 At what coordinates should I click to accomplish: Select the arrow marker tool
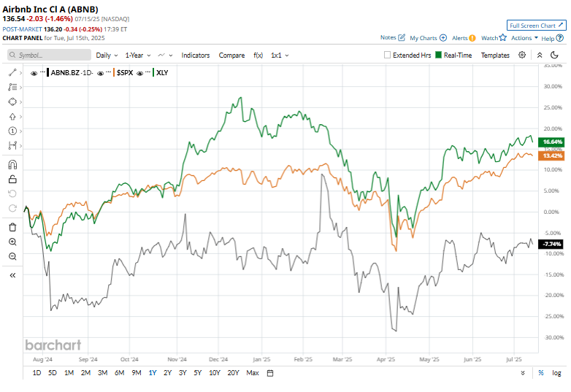tap(12, 117)
